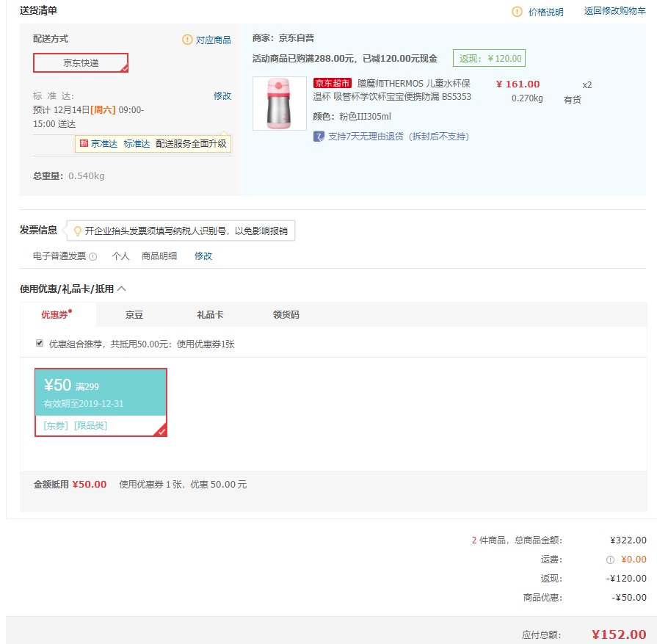
Task: Click the 商品优惠 -¥50.00 summary value
Action: [629, 598]
